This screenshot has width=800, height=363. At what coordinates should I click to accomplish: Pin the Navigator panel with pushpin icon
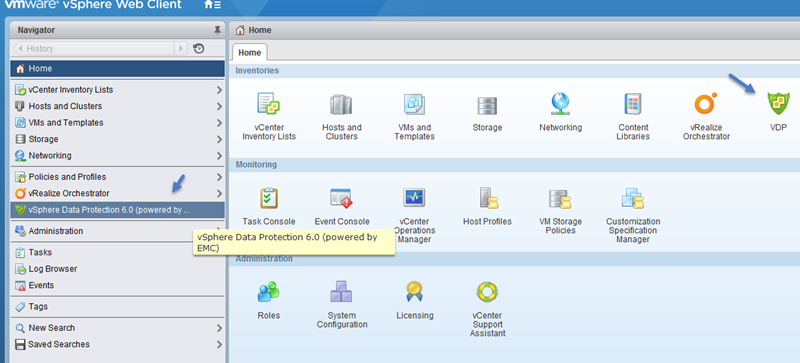tap(217, 30)
